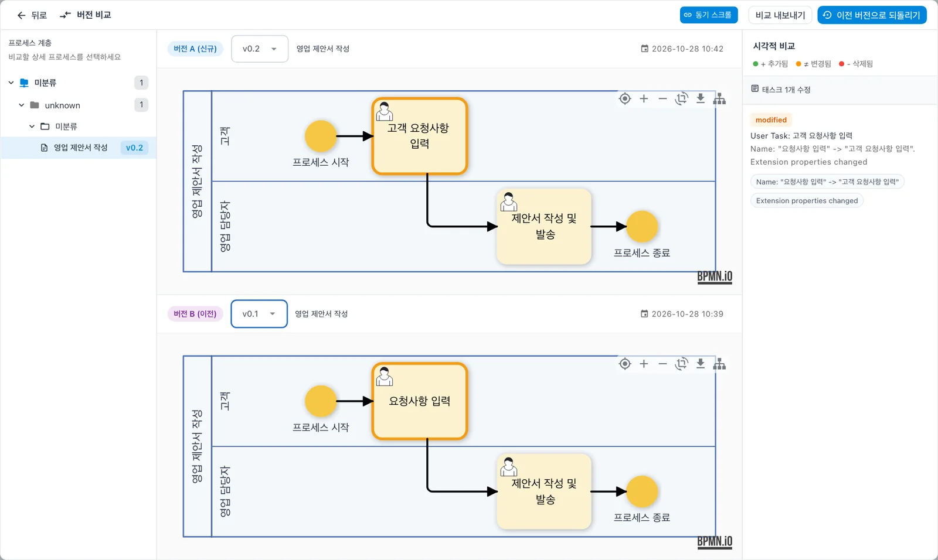Toggle 동기 스크롤 sync scrolling
This screenshot has width=938, height=560.
click(708, 15)
